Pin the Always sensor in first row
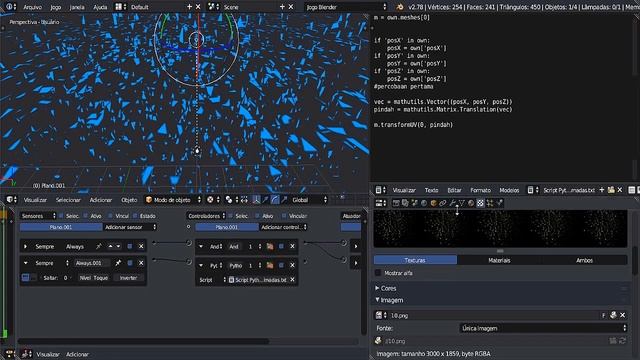 click(x=98, y=246)
